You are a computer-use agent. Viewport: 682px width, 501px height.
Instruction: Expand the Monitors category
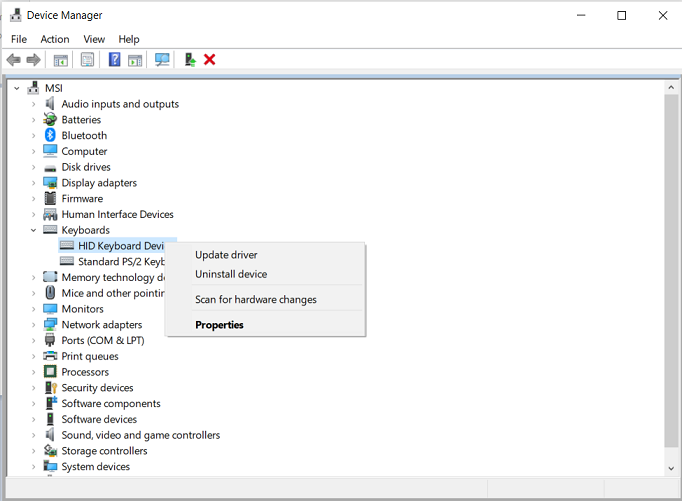click(33, 309)
